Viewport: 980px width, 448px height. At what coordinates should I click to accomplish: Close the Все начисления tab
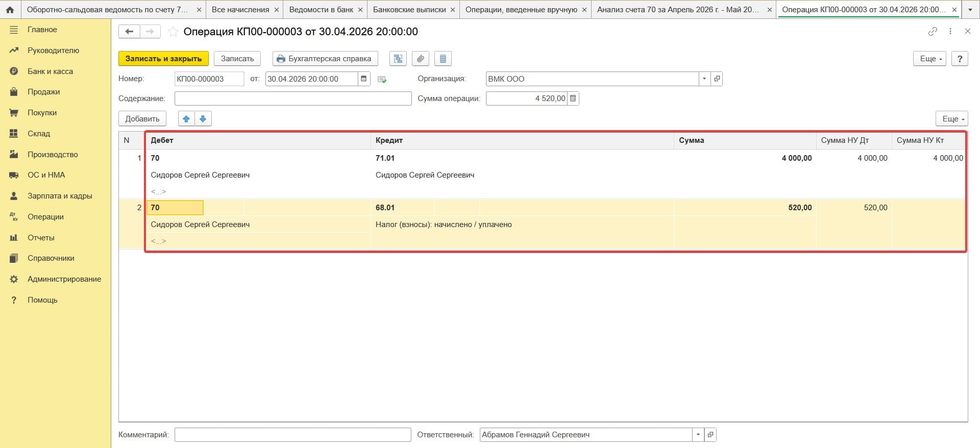click(277, 10)
